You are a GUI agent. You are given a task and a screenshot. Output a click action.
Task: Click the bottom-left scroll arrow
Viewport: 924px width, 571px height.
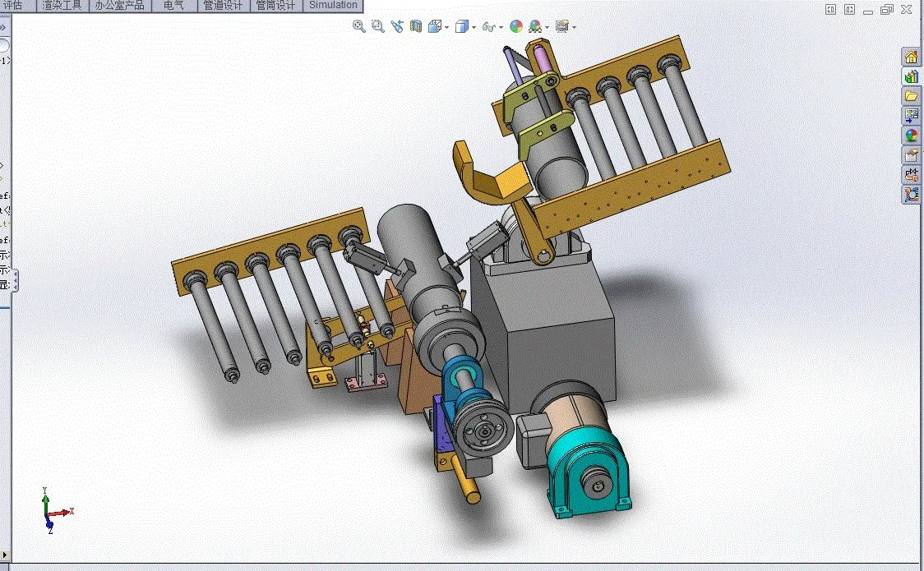click(5, 555)
